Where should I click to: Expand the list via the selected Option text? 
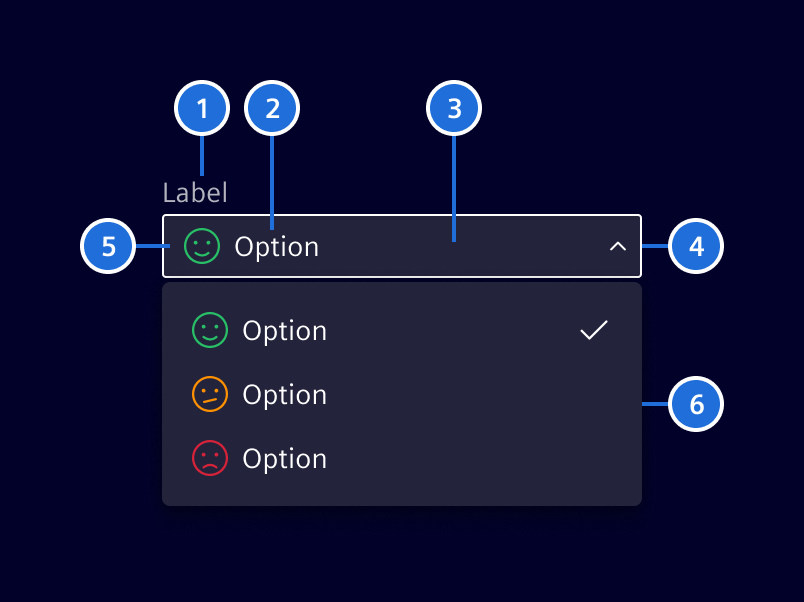click(x=277, y=246)
